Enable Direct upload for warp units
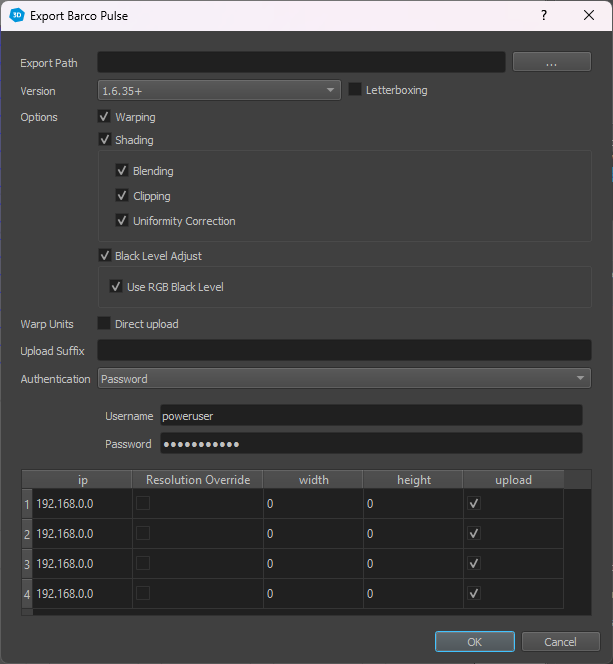This screenshot has height=664, width=613. 105,324
